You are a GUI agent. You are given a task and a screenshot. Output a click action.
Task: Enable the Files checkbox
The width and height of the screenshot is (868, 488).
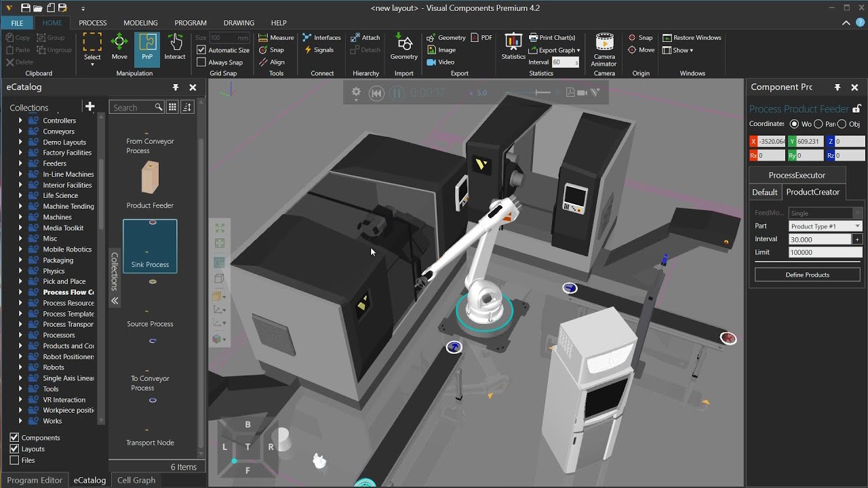point(14,460)
